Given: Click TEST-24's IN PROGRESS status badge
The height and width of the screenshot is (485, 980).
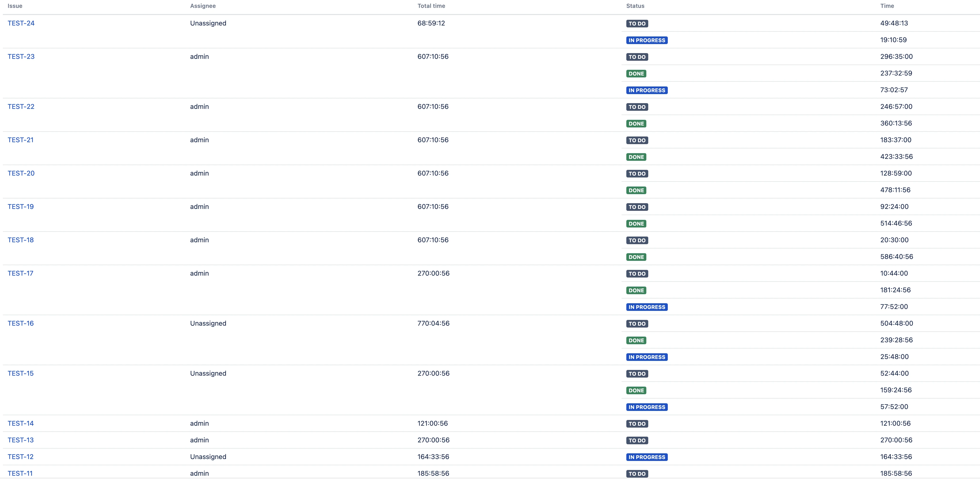Looking at the screenshot, I should pos(647,40).
